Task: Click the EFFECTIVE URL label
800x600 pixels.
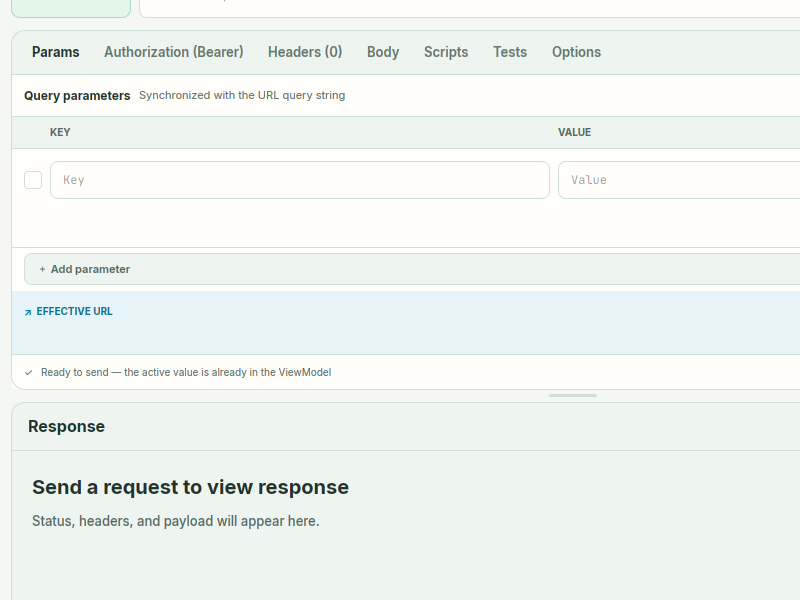Action: click(74, 311)
